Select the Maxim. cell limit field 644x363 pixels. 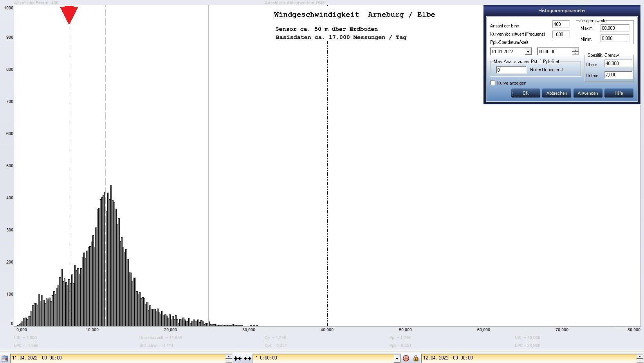pos(615,28)
